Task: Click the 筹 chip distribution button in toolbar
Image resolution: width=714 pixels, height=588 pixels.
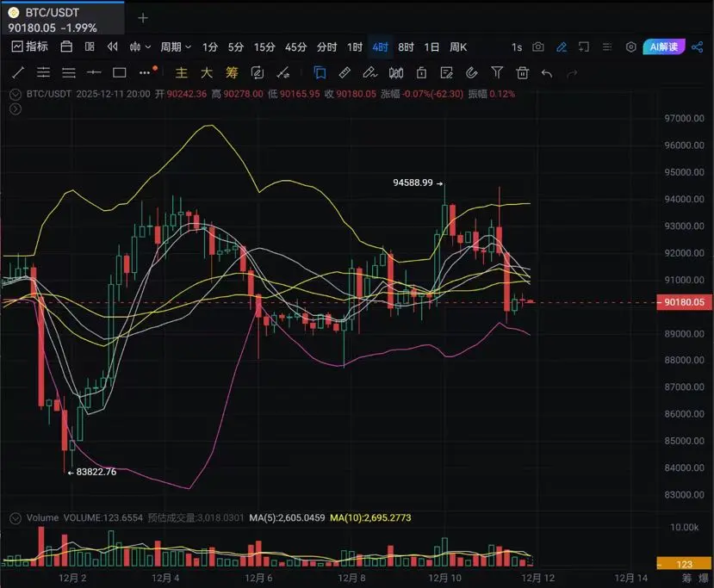Action: click(x=232, y=72)
